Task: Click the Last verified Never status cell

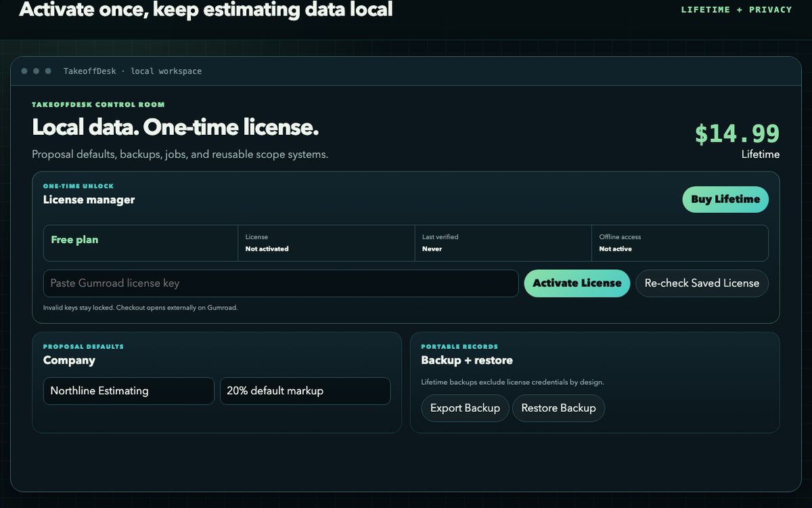Action: tap(503, 243)
